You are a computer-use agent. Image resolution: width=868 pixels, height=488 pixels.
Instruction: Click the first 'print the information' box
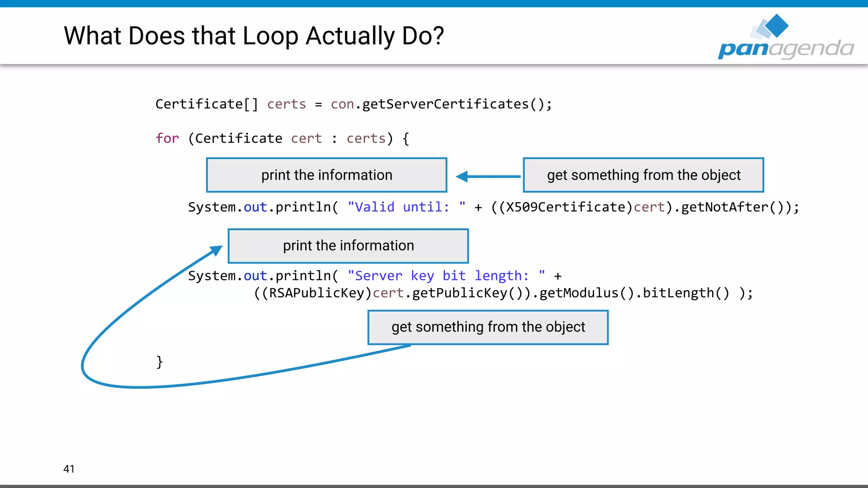pyautogui.click(x=326, y=175)
